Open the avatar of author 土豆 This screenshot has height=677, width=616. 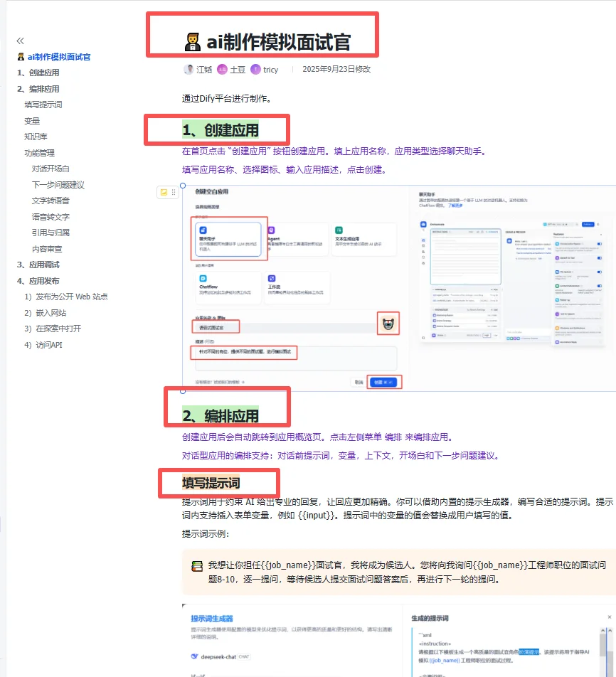click(222, 70)
